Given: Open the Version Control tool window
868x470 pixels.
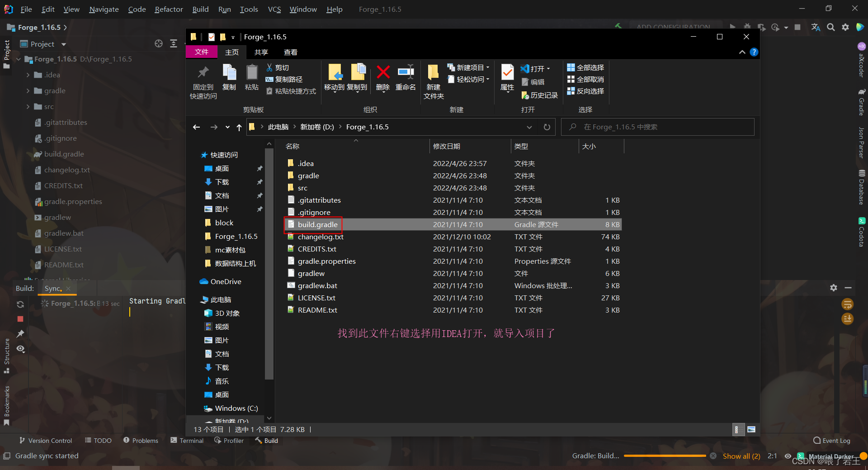Looking at the screenshot, I should click(46, 441).
